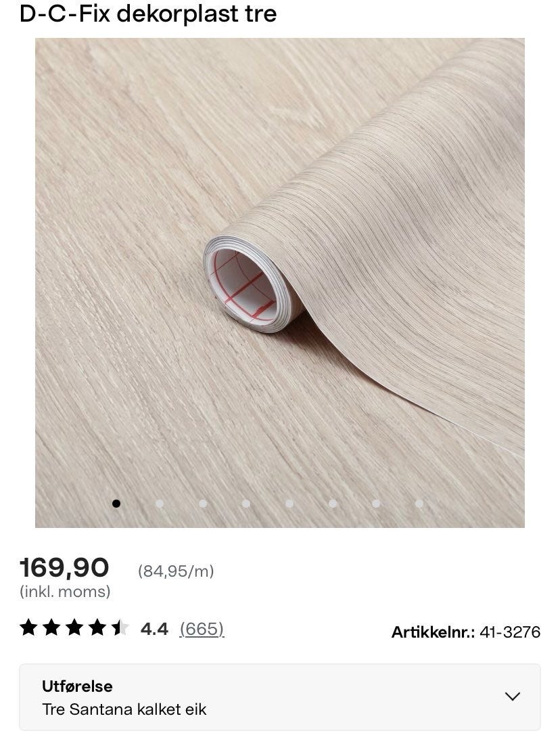560x750 pixels.
Task: Open the 665 reviews link
Action: pyautogui.click(x=202, y=629)
